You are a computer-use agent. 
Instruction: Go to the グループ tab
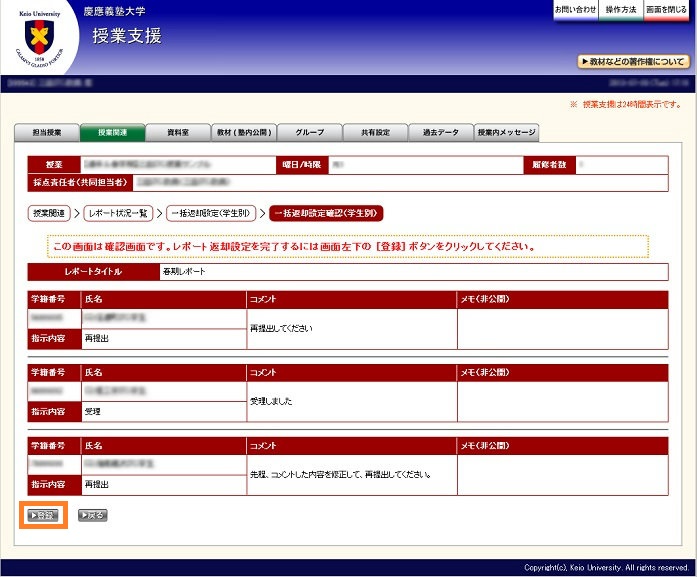(x=309, y=133)
